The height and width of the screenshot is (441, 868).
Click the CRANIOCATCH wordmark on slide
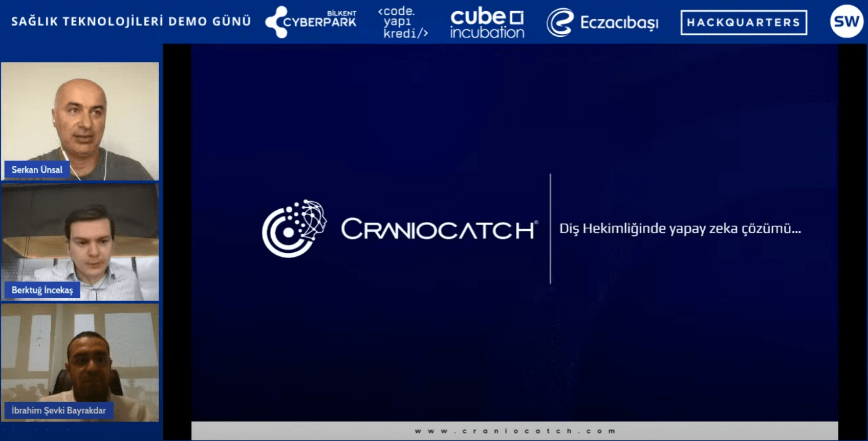coord(439,230)
